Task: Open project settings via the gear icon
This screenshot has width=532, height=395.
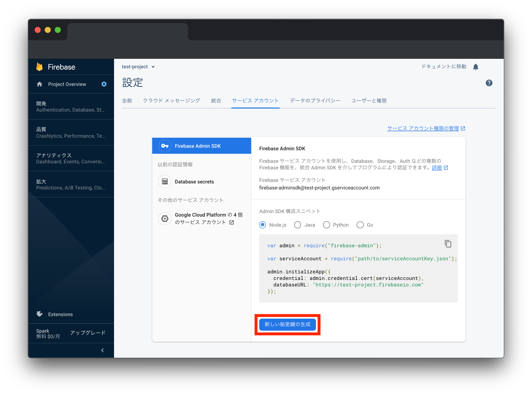Action: pos(104,84)
